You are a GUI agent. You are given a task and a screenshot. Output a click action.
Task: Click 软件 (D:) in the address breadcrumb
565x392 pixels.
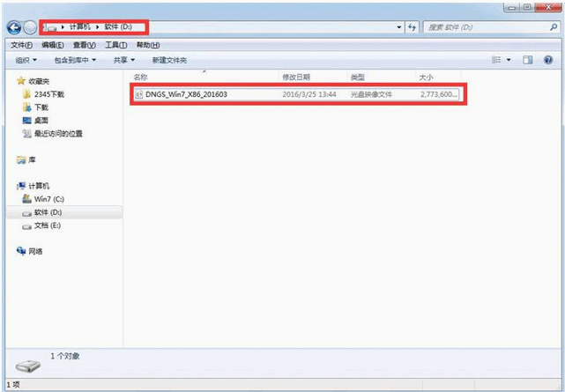click(x=118, y=26)
